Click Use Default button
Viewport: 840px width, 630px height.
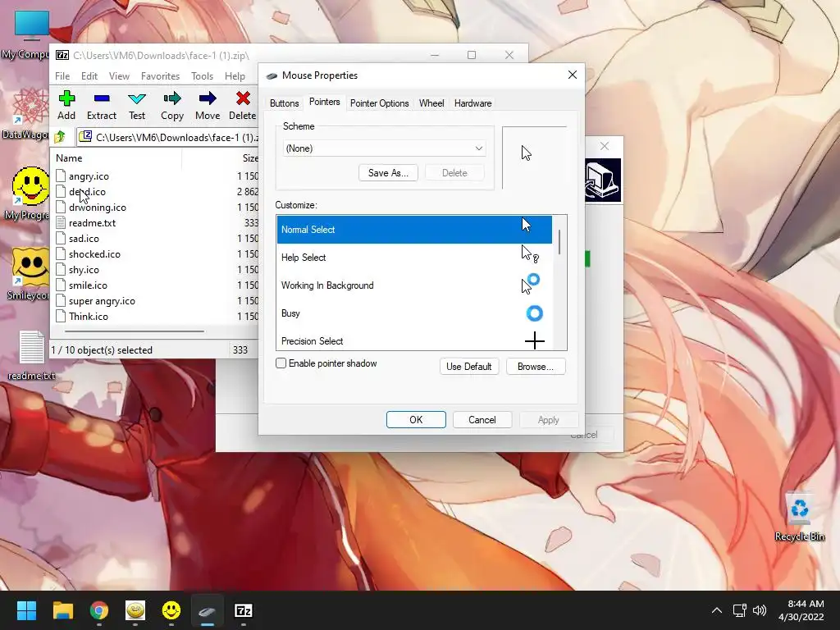pyautogui.click(x=468, y=367)
